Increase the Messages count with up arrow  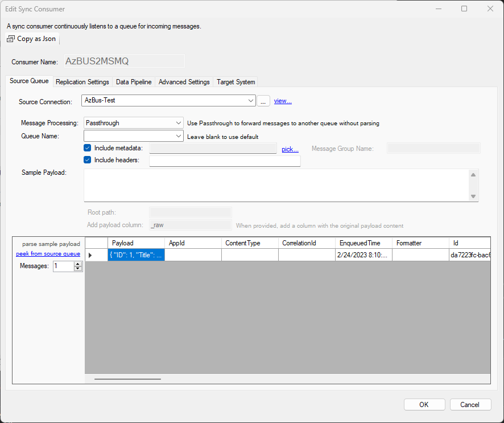78,264
